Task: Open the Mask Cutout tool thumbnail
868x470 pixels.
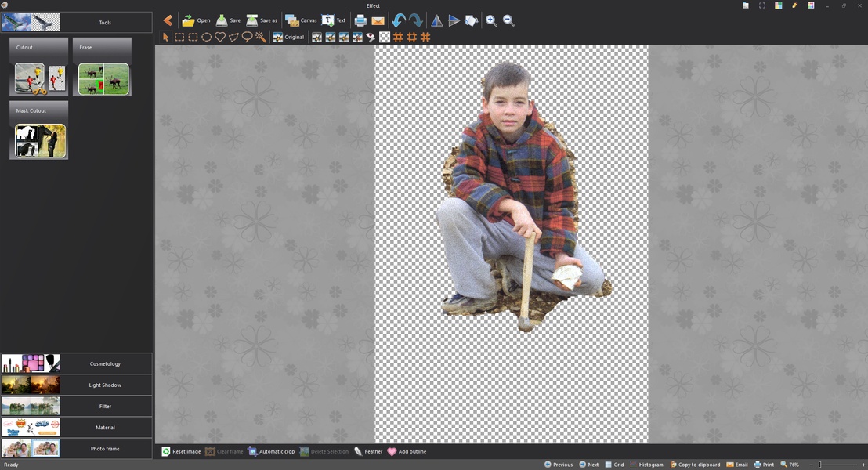Action: click(x=41, y=141)
